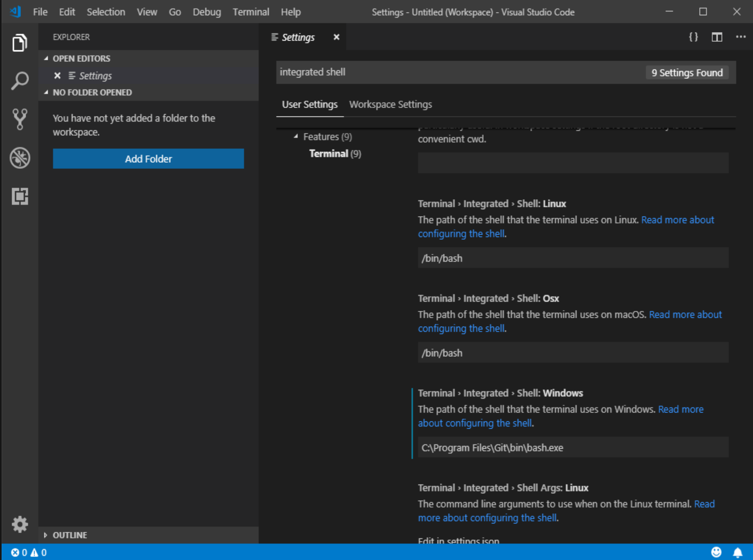Click the Shell: Windows setting title
The width and height of the screenshot is (753, 560).
500,393
